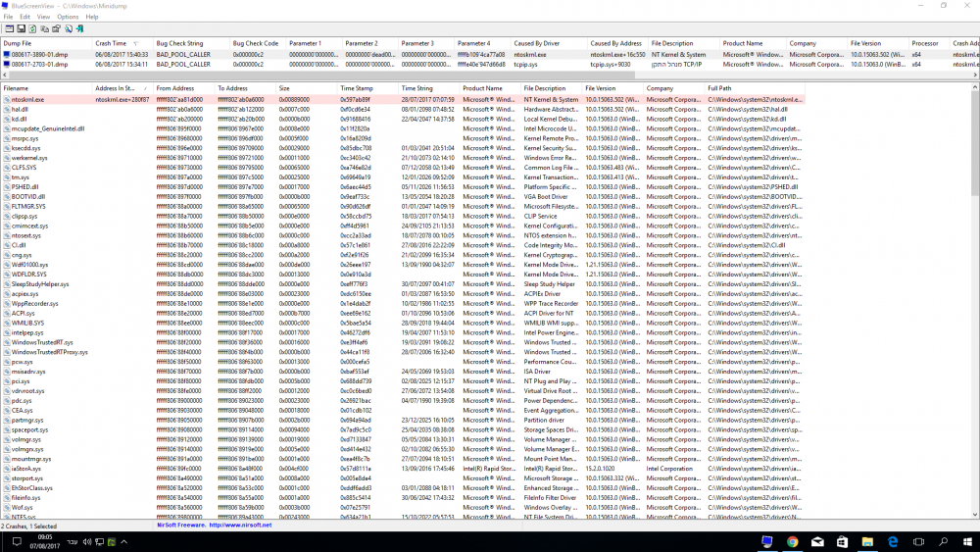Switch input language indicator in tray
The width and height of the screenshot is (980, 552).
(72, 542)
